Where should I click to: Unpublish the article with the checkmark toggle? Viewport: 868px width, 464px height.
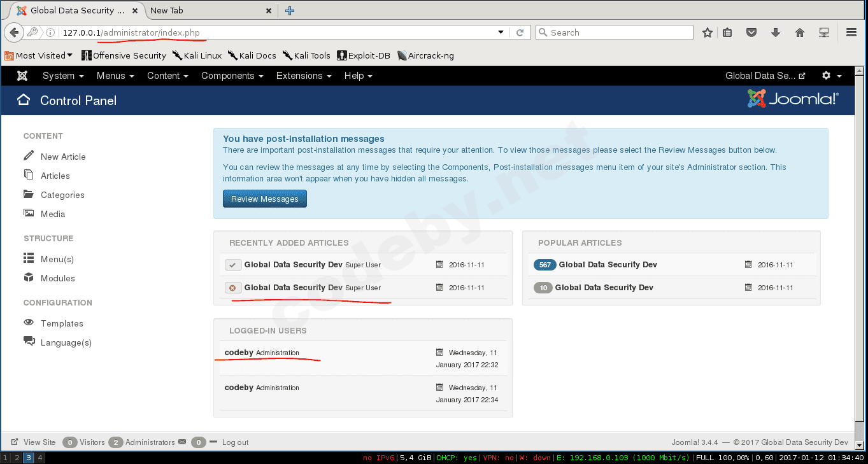[233, 265]
